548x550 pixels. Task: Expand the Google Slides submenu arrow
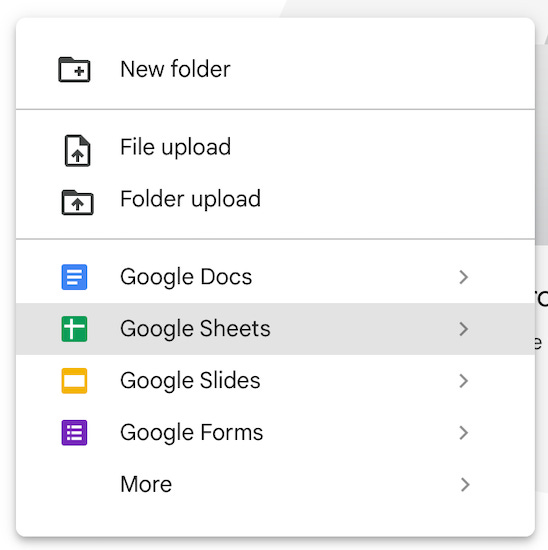[x=464, y=381]
